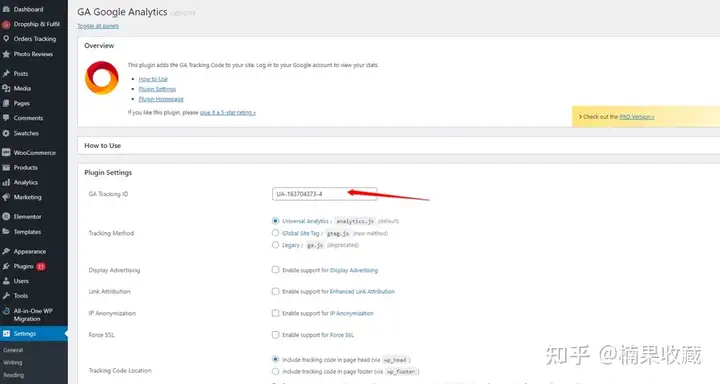Click the Plugins plug icon
The height and width of the screenshot is (384, 720).
tap(6, 266)
